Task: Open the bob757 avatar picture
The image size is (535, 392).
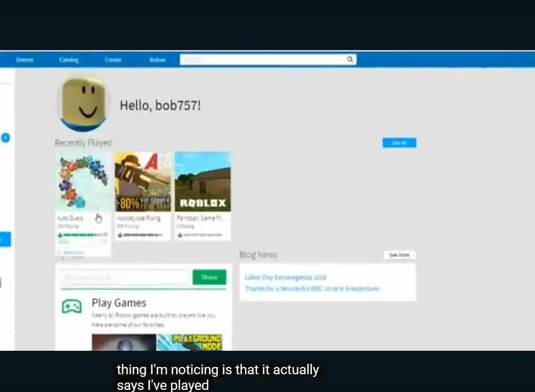Action: tap(84, 104)
